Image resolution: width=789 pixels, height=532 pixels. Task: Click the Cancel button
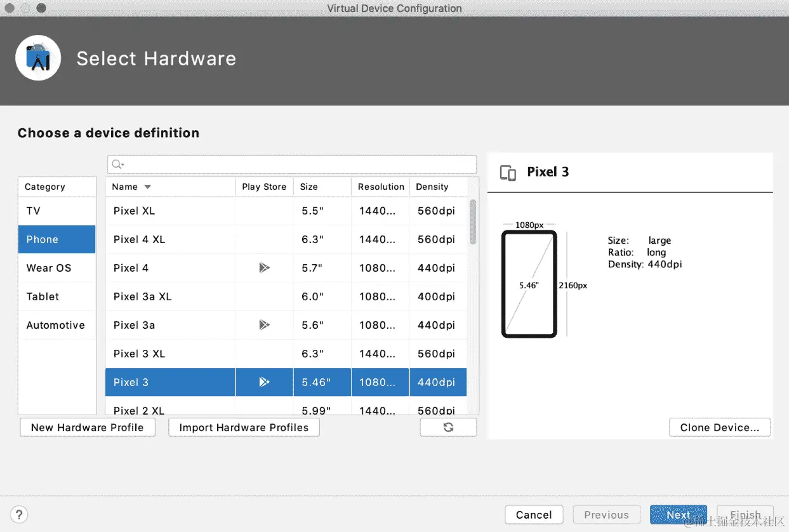pyautogui.click(x=534, y=514)
